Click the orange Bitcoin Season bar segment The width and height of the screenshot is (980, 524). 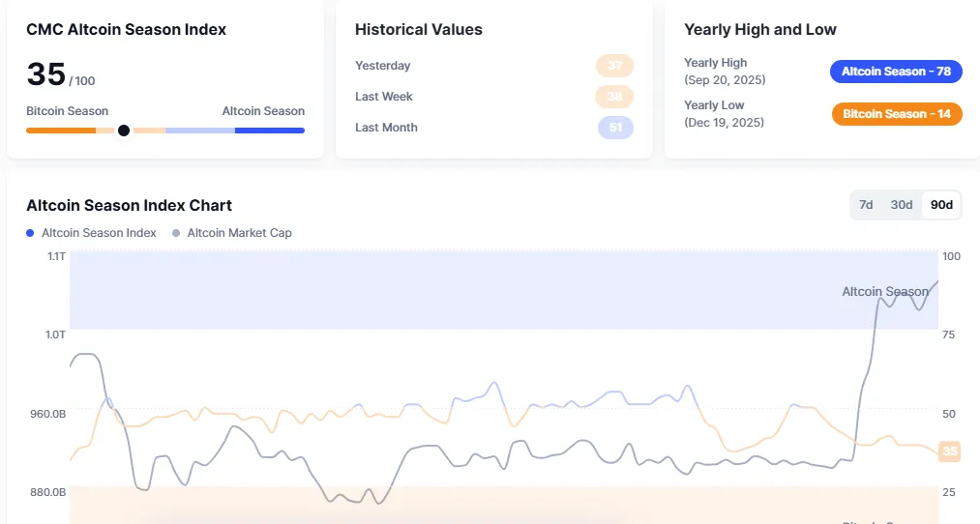point(61,131)
